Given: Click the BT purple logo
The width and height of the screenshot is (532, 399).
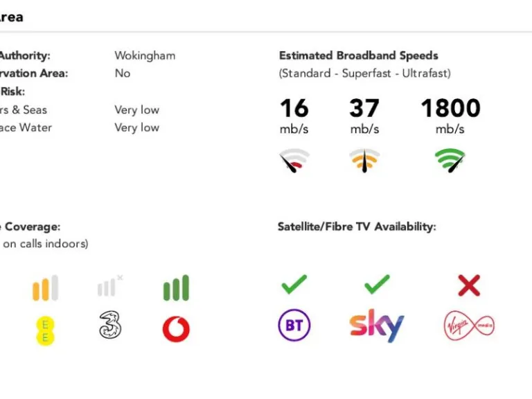Looking at the screenshot, I should click(294, 326).
